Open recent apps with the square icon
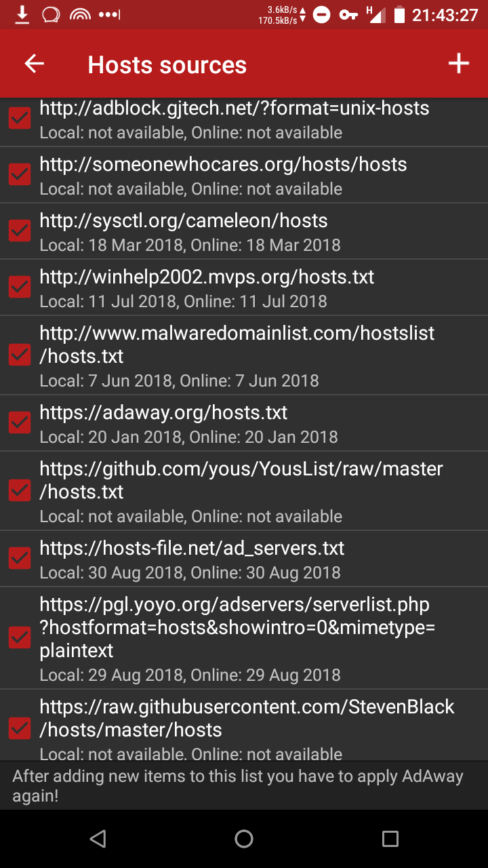Screen dimensions: 488x868 [x=390, y=839]
